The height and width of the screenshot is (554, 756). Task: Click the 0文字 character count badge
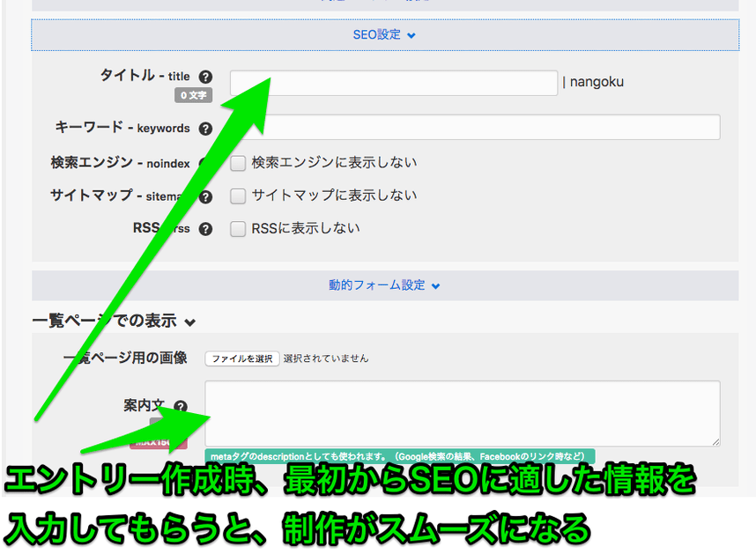194,95
